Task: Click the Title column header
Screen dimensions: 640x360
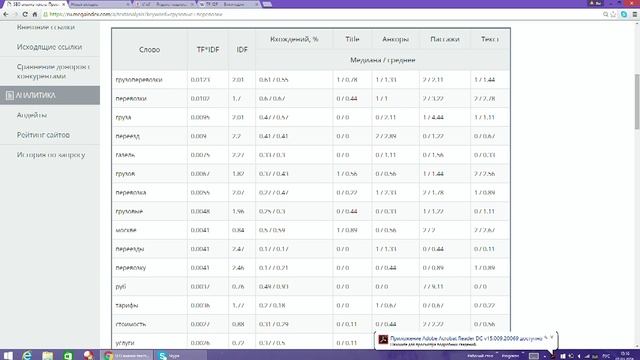Action: coord(352,39)
